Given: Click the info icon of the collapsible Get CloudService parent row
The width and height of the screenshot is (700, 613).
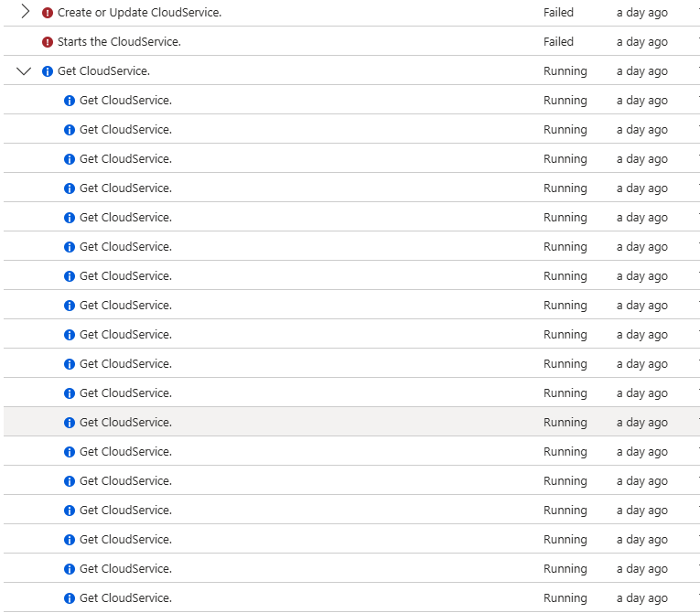Looking at the screenshot, I should click(x=48, y=71).
